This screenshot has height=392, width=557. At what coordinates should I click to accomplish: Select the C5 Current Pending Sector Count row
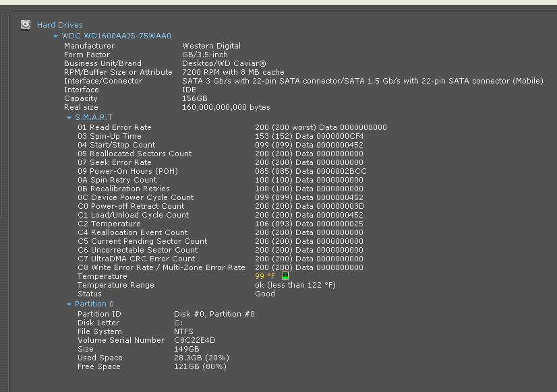click(x=221, y=241)
